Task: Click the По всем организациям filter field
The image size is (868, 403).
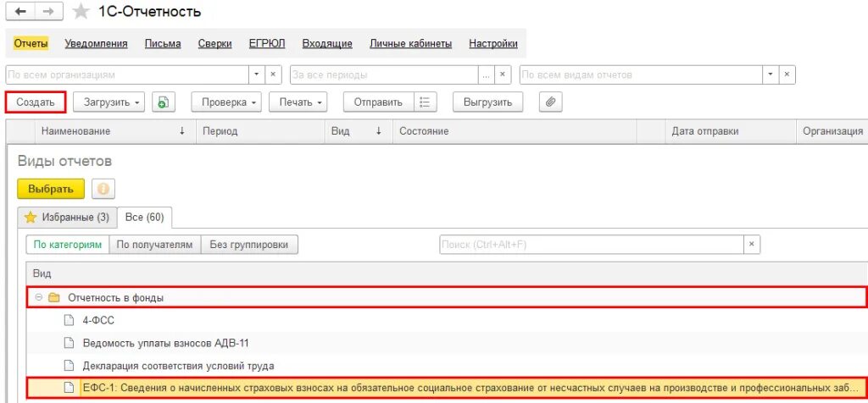Action: coord(127,75)
